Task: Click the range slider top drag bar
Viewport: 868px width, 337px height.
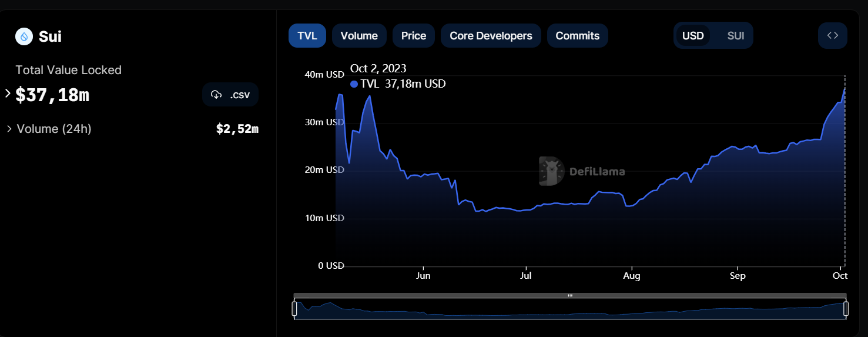Action: tap(570, 295)
